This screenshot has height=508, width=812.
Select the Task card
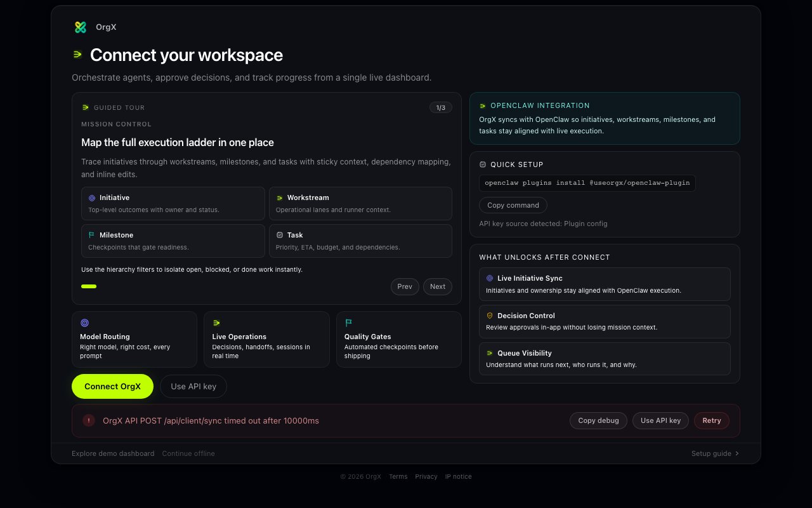(360, 241)
